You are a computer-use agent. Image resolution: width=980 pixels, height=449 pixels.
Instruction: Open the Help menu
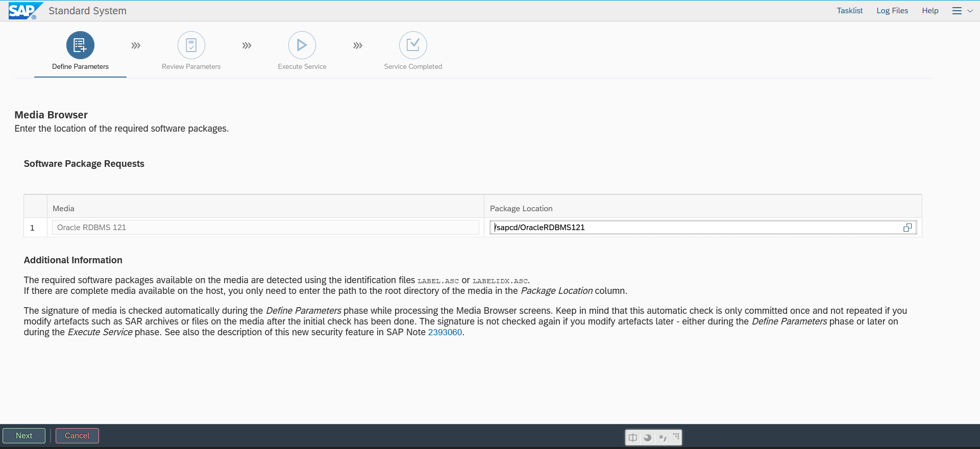point(930,11)
